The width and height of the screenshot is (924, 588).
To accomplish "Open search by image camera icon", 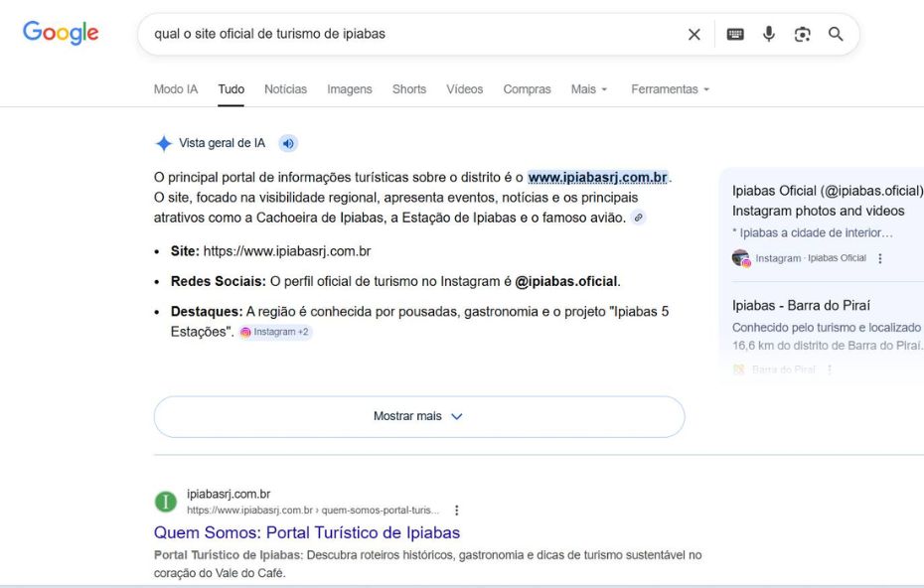I will (x=803, y=35).
